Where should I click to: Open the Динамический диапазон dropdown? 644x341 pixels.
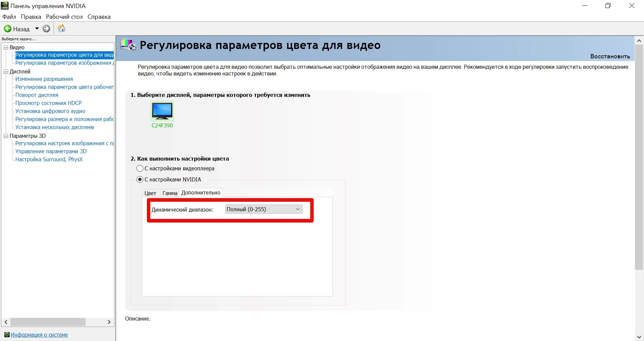(x=264, y=209)
